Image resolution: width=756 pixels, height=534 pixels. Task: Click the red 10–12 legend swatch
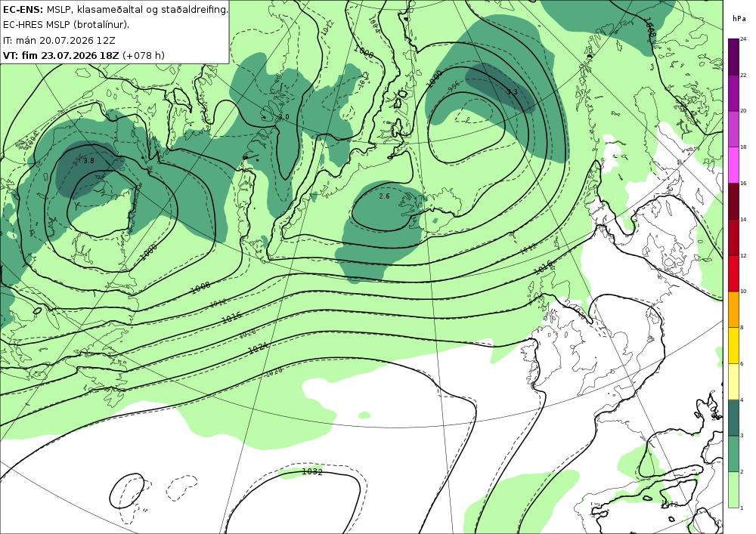pos(733,273)
